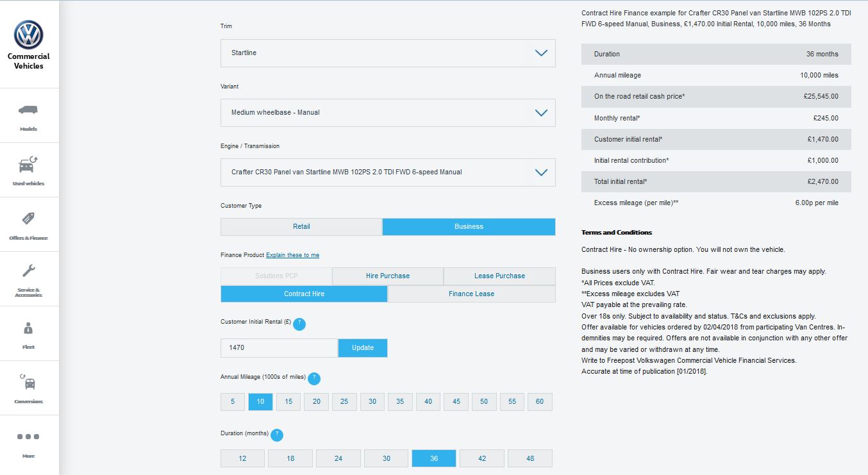The width and height of the screenshot is (868, 475).
Task: Open Service & Accessories wrench icon
Action: (x=28, y=271)
